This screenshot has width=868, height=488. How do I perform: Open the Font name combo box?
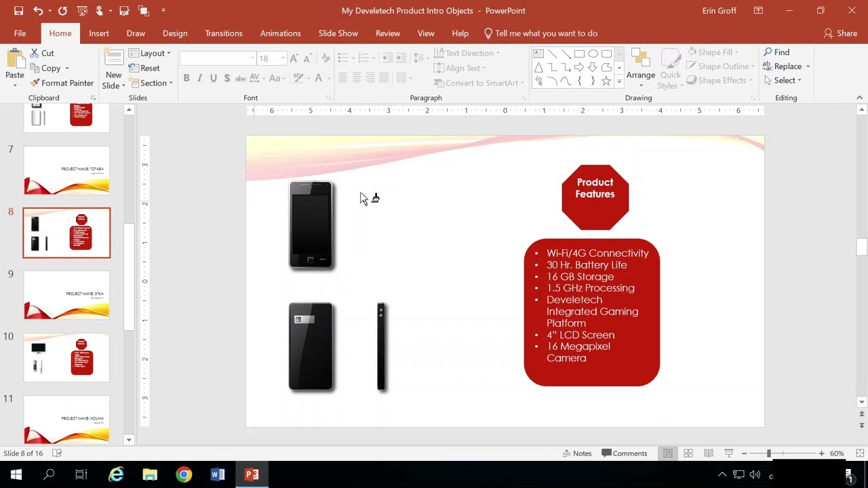[218, 58]
